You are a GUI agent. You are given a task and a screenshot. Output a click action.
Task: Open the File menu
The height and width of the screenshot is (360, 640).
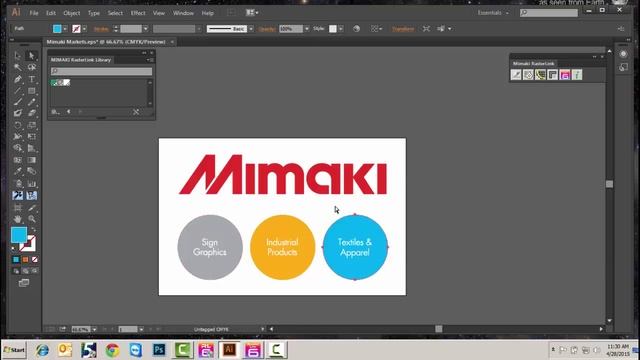point(34,13)
